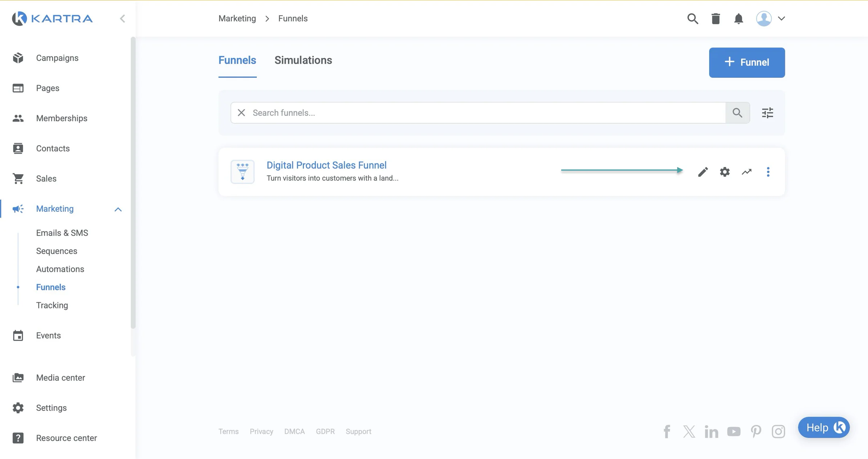Image resolution: width=868 pixels, height=459 pixels.
Task: Open Settings in the sidebar
Action: pos(51,408)
